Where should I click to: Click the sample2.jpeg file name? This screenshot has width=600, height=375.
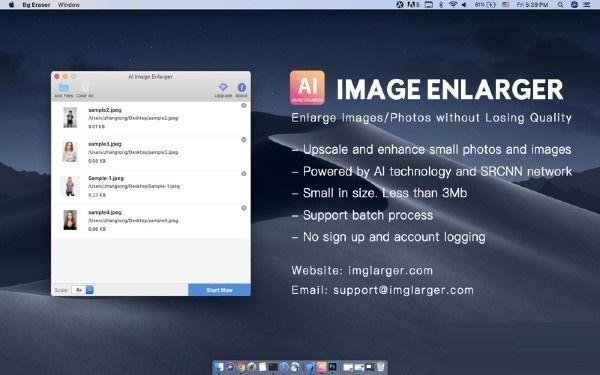coord(105,110)
